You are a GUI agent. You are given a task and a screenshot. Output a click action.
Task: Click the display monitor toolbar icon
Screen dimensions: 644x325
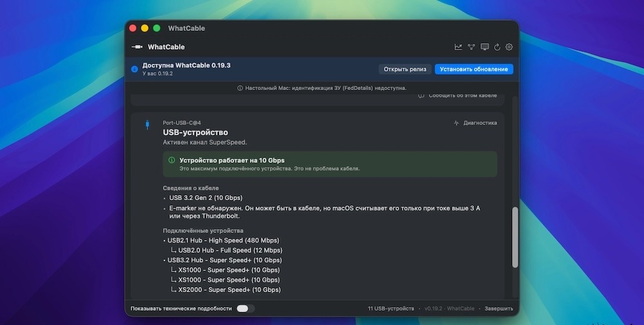[x=485, y=47]
